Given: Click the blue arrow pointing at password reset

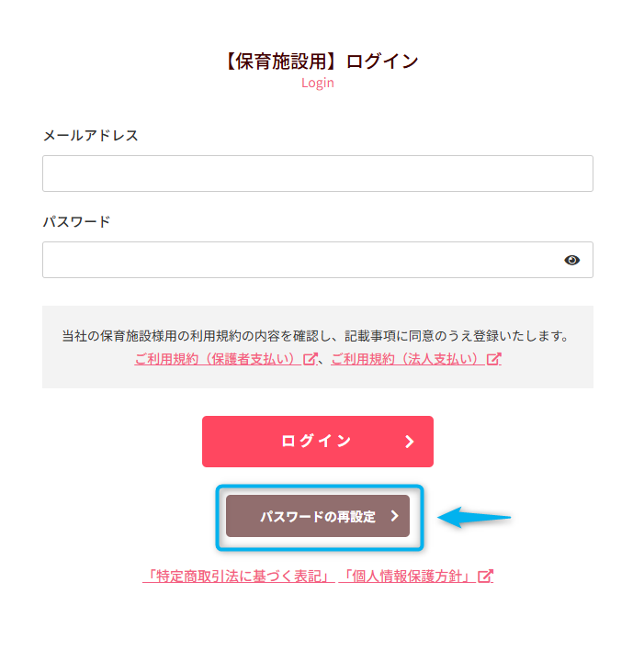Looking at the screenshot, I should click(x=474, y=518).
